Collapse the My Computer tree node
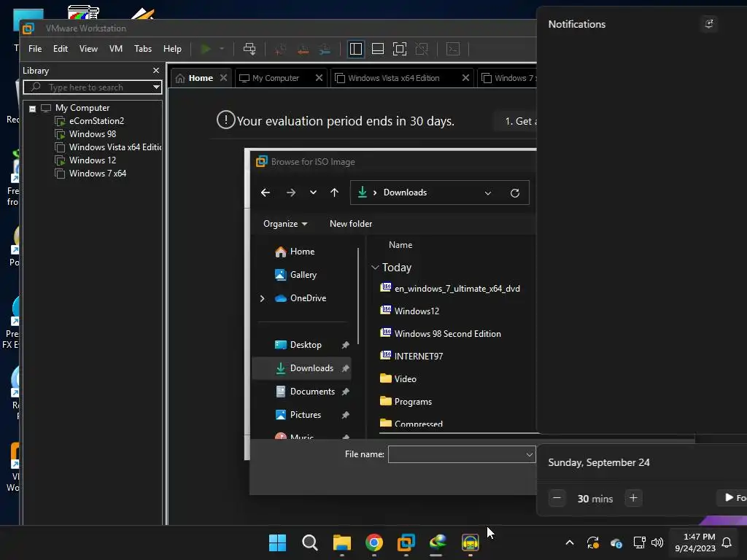The image size is (747, 560). 32,109
